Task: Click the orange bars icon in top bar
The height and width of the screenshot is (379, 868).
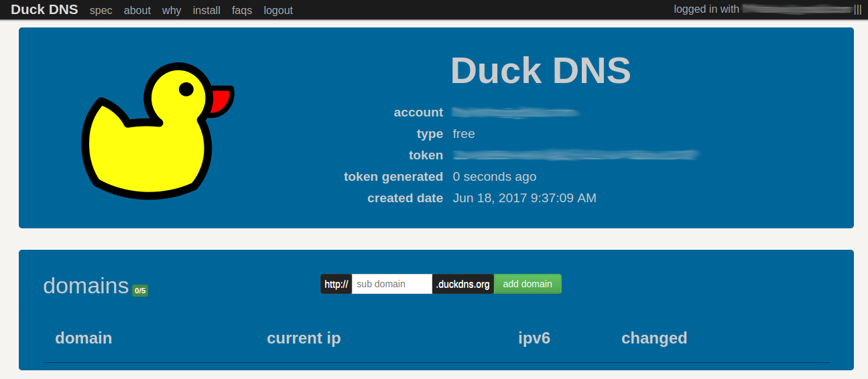Action: pos(858,9)
